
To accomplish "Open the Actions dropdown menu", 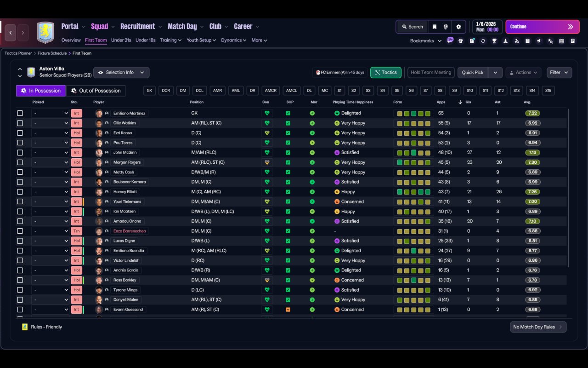I will click(x=523, y=73).
